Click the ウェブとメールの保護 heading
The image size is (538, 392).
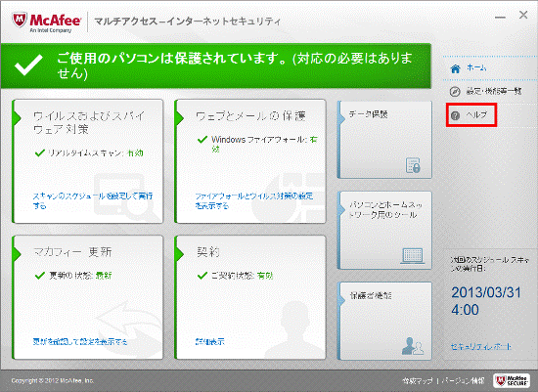[250, 116]
